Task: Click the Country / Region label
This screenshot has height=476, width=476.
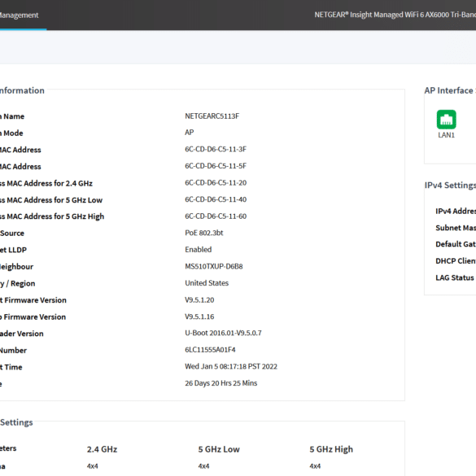Action: [x=18, y=283]
